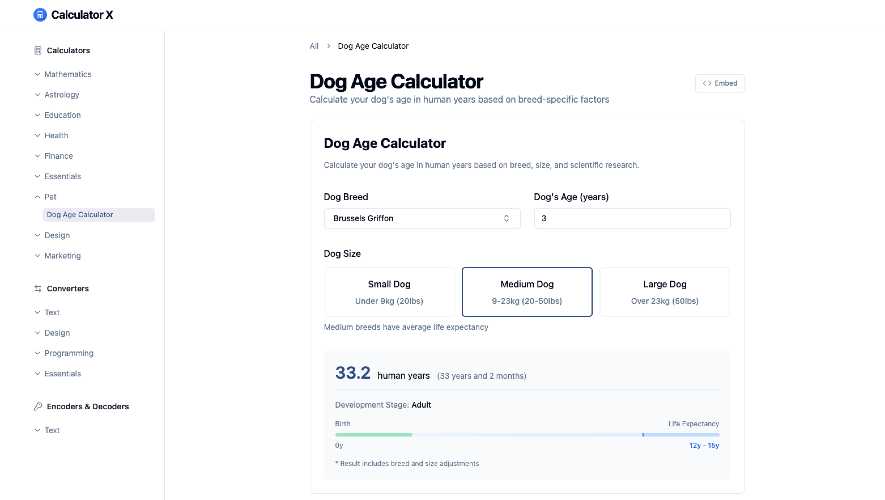Click 'Dog Age Calculator' breadcrumb text
This screenshot has height=500, width=885.
click(373, 46)
